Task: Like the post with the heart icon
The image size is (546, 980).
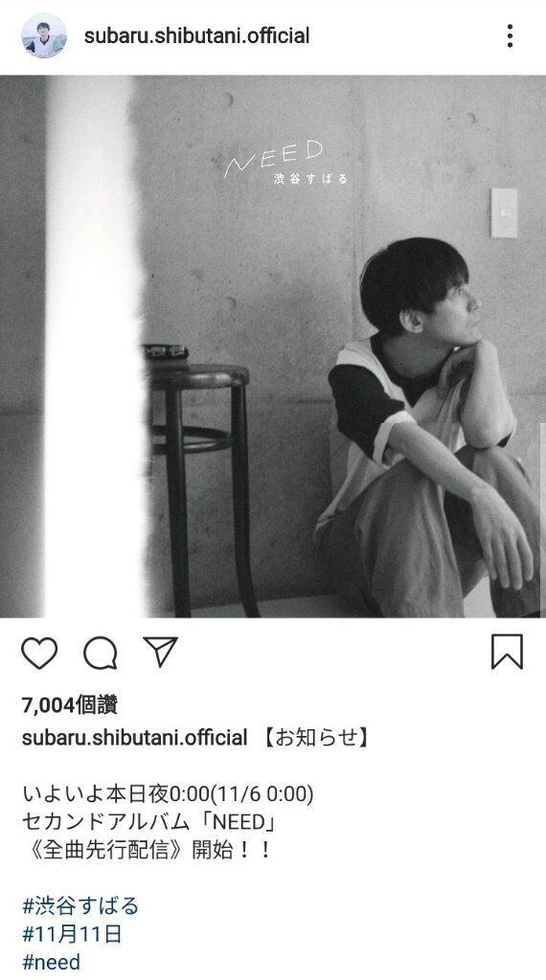Action: click(39, 653)
